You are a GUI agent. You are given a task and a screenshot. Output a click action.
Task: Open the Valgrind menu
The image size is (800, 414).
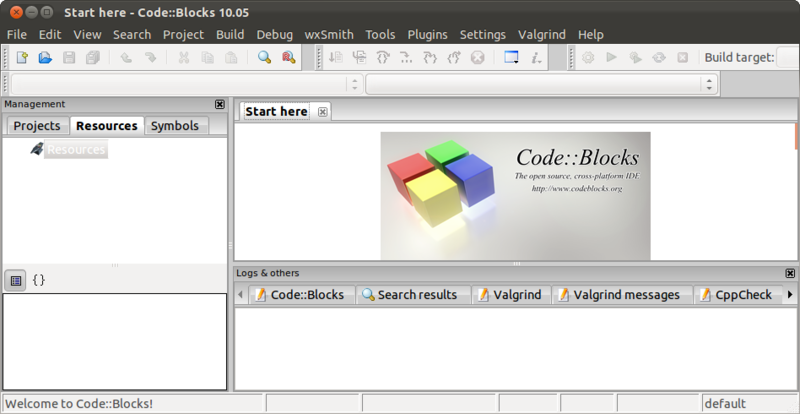542,35
